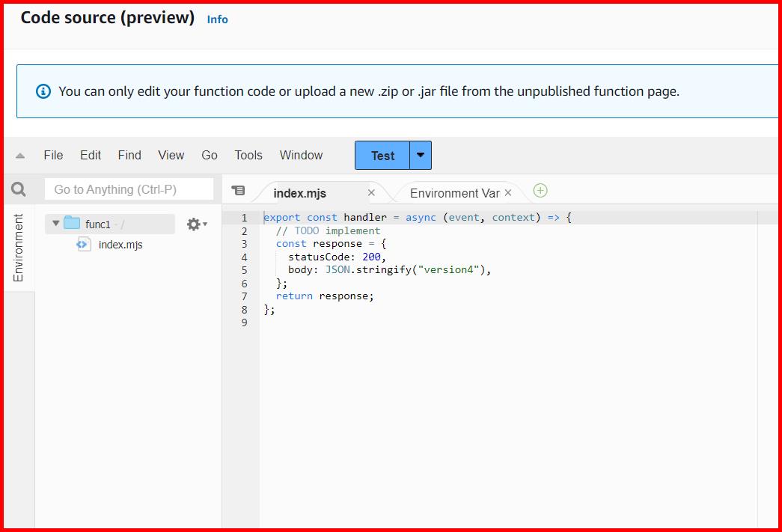This screenshot has height=532, width=782.
Task: Click the tab list icon left of index.mjs
Action: 238,191
